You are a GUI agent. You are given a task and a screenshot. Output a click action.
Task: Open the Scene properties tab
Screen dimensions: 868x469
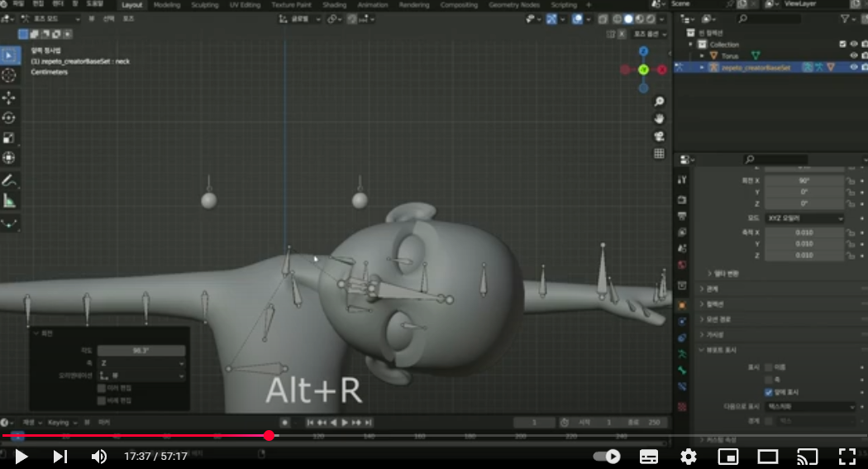(x=682, y=248)
